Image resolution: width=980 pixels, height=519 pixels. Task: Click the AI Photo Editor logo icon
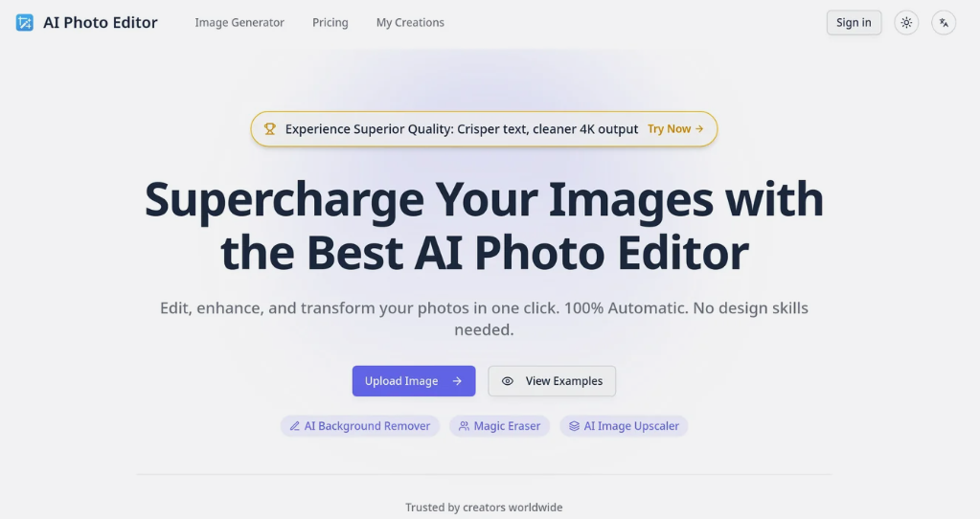(x=24, y=23)
